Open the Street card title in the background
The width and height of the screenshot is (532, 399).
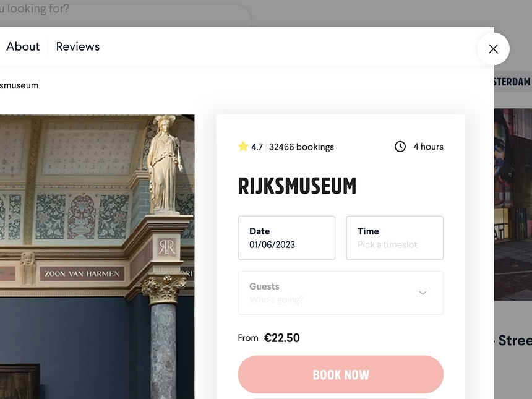pyautogui.click(x=515, y=341)
